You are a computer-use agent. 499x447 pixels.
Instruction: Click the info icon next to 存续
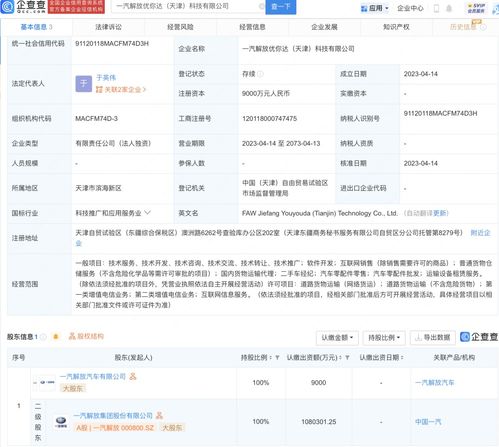[260, 74]
